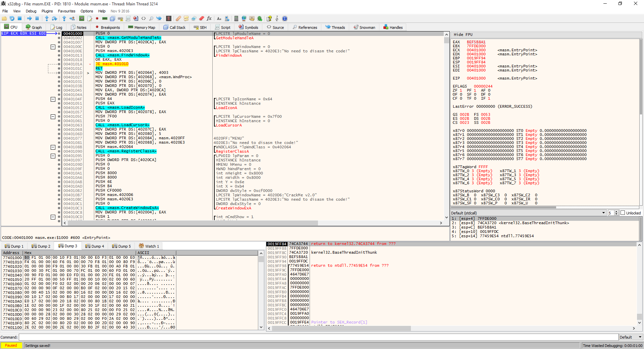Select stack entry kernel32.BaseThreadInitThunk
This screenshot has width=644, height=349.
tap(344, 253)
